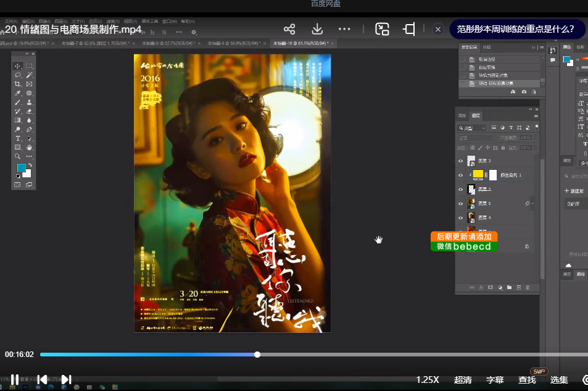The height and width of the screenshot is (391, 588).
Task: Toggle lock transparent pixels in Layers panel
Action: 473,148
